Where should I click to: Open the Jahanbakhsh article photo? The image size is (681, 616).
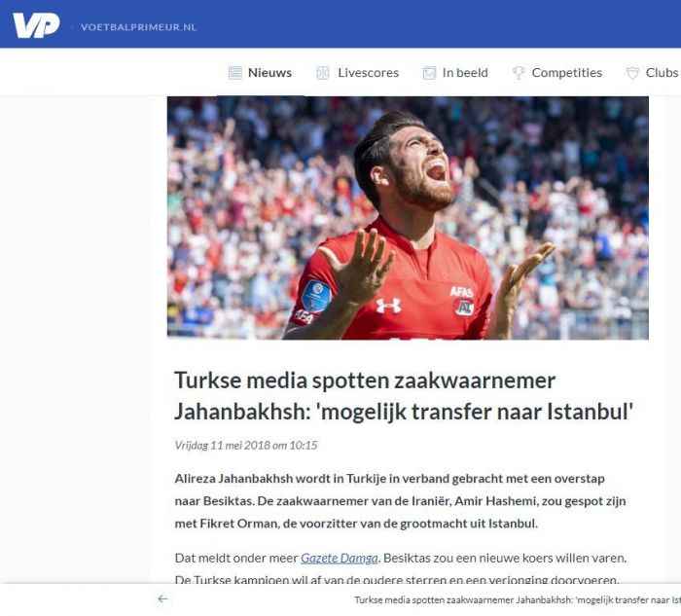tap(408, 218)
